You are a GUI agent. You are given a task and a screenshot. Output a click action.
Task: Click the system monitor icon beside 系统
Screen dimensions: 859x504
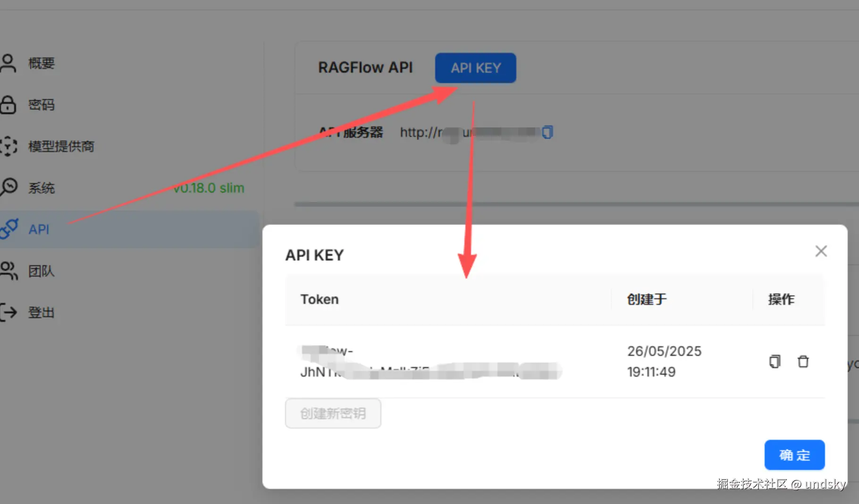(8, 187)
